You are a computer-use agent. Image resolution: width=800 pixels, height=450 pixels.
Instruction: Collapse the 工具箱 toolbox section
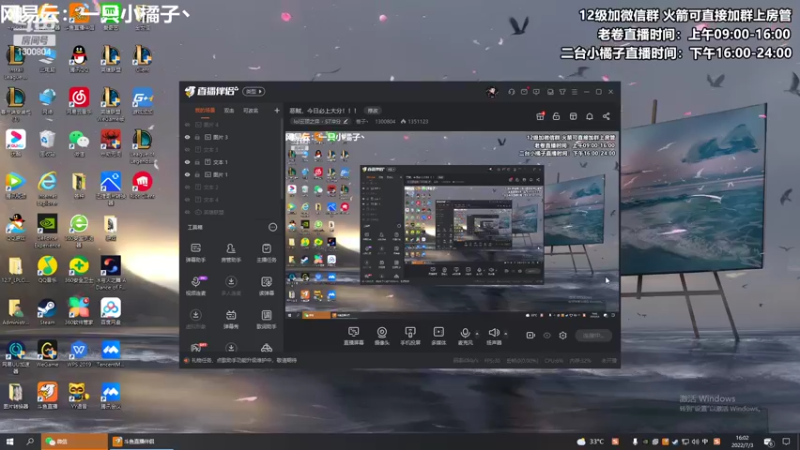[273, 227]
